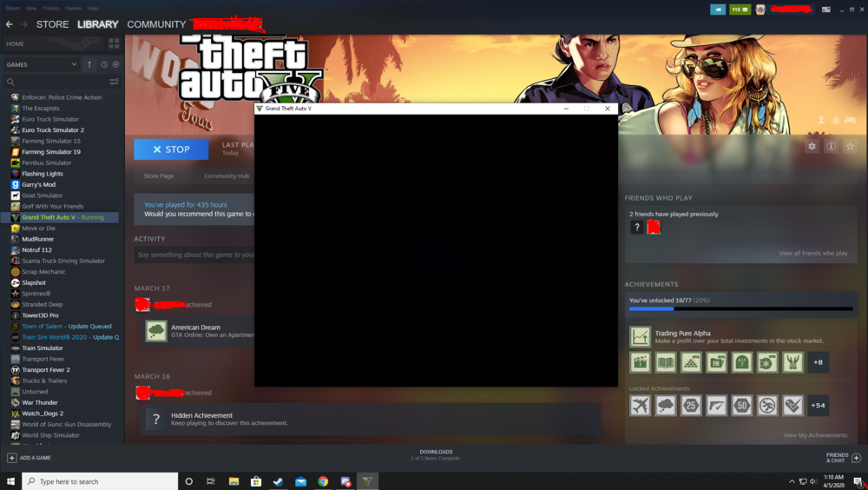
Task: Open the Community Hub link
Action: click(227, 175)
